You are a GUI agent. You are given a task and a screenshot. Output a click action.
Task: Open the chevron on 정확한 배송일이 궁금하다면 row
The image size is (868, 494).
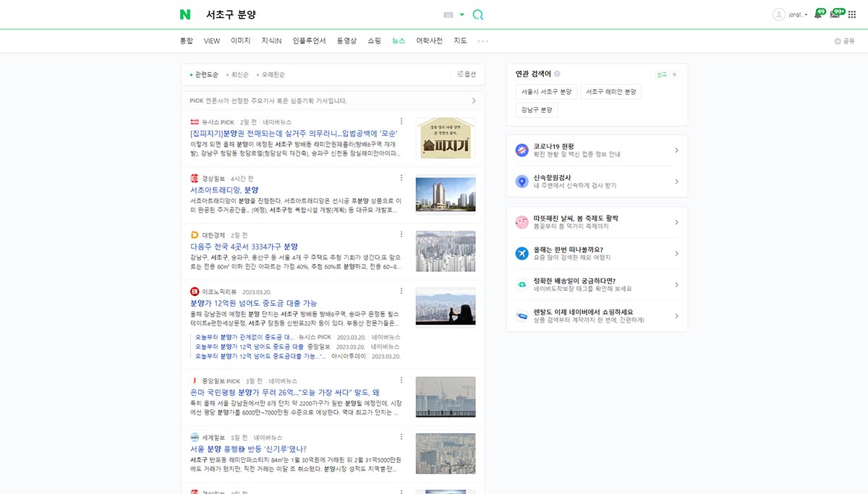[x=676, y=285]
